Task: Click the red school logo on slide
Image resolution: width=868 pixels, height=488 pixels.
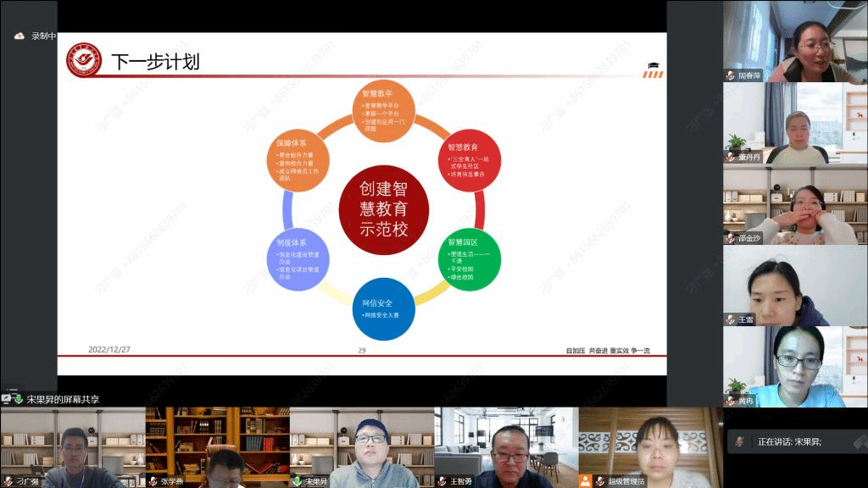Action: (84, 60)
